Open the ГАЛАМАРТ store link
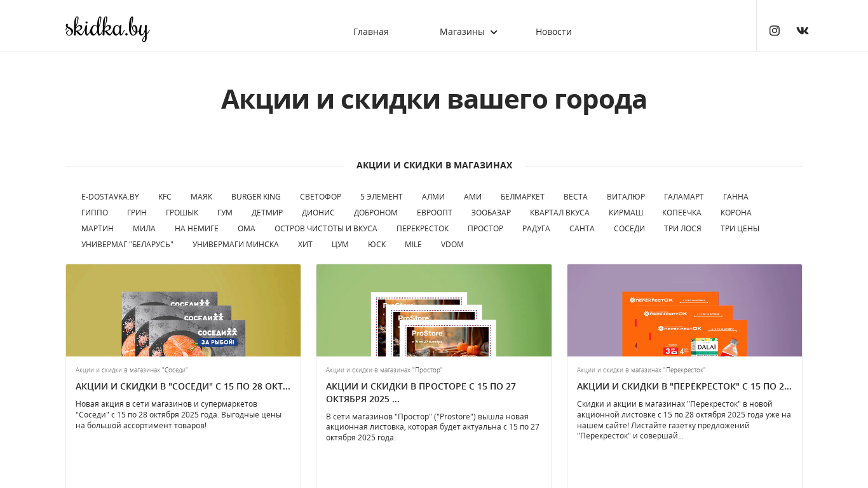Screen dimensions: 868x488 coord(684,196)
